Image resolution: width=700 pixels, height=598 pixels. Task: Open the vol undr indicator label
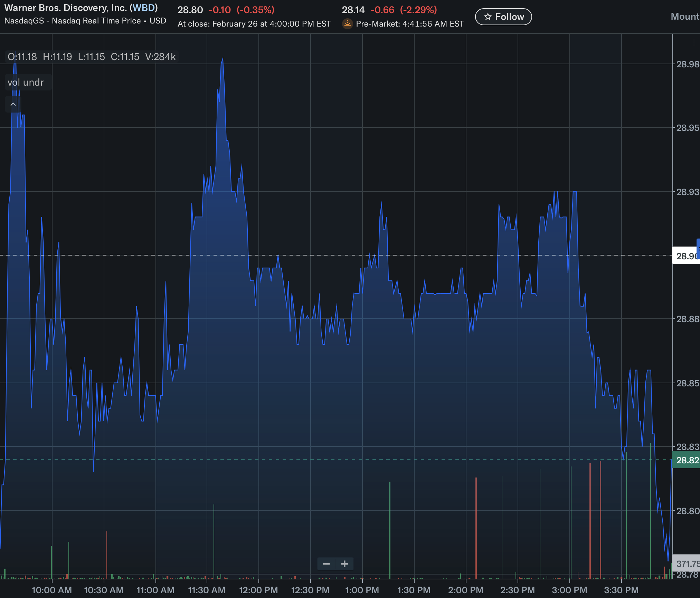tap(26, 83)
